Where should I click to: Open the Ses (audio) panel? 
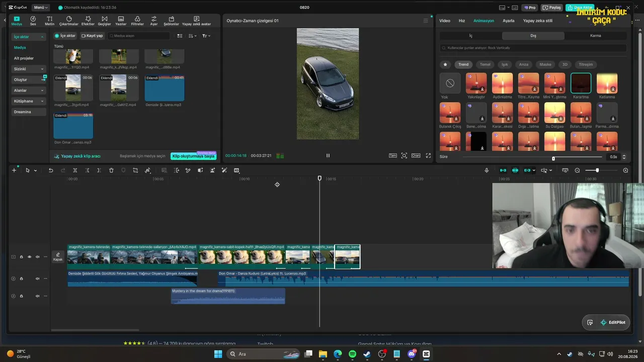(33, 21)
